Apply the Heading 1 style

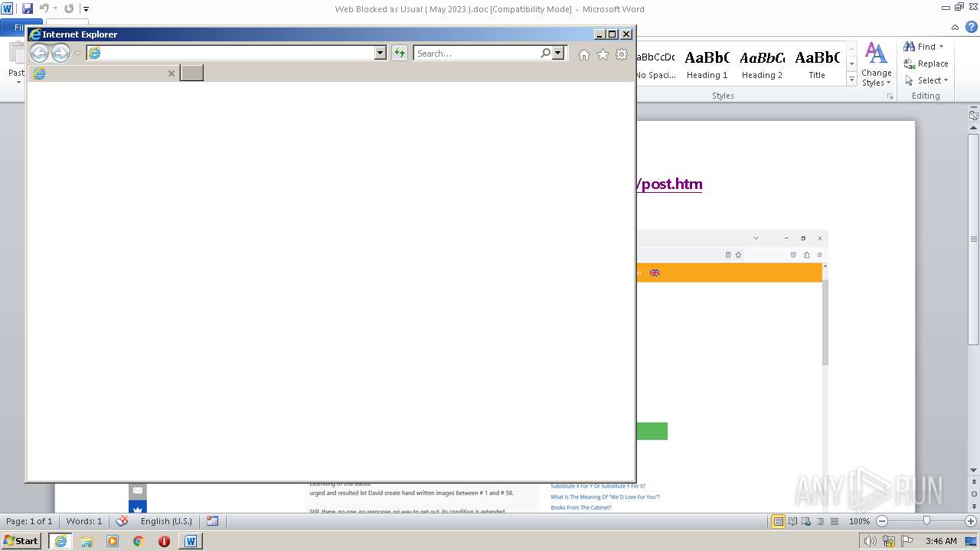707,65
